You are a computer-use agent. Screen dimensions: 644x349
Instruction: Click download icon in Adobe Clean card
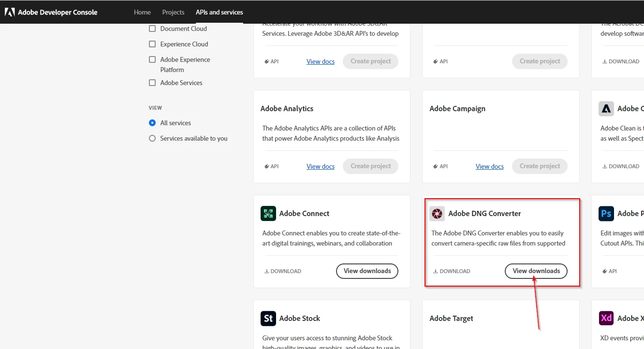point(604,166)
